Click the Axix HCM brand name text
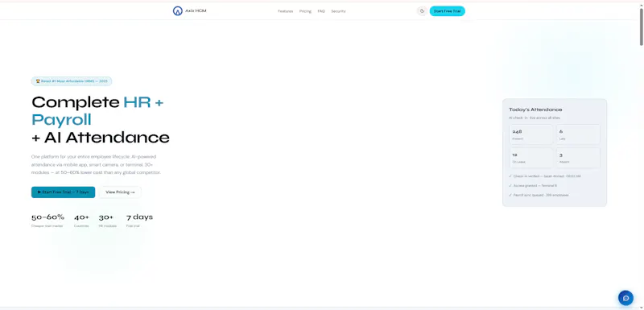This screenshot has height=310, width=644. coord(196,11)
